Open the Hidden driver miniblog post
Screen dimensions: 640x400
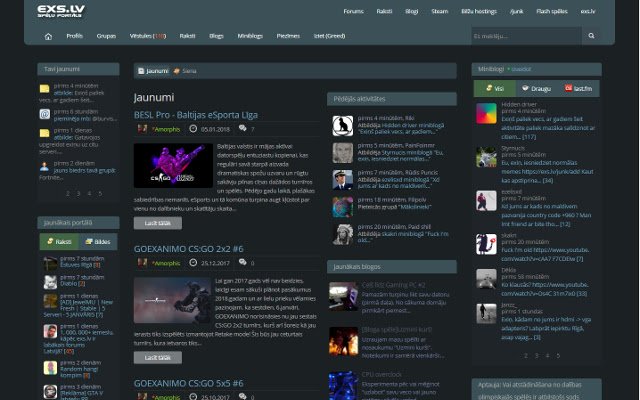pyautogui.click(x=548, y=128)
